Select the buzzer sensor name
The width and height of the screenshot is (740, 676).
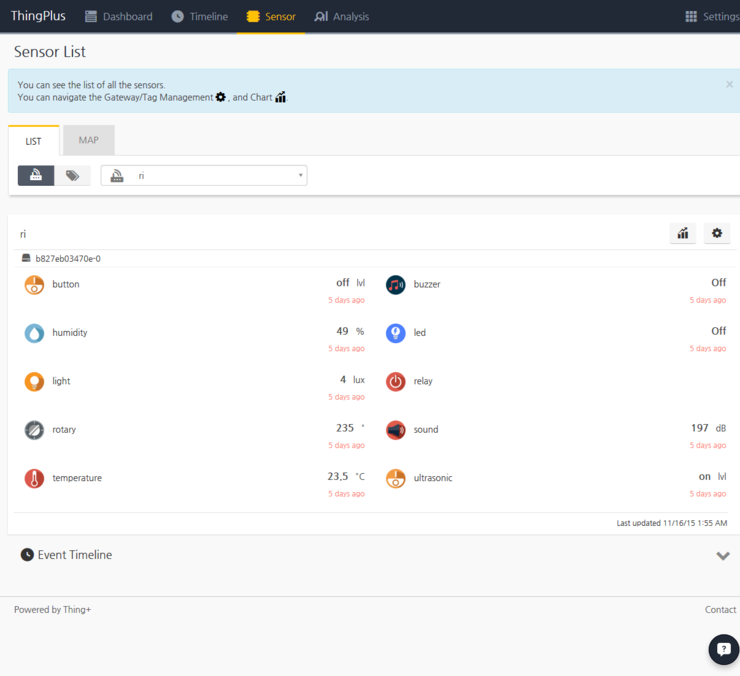coord(427,284)
